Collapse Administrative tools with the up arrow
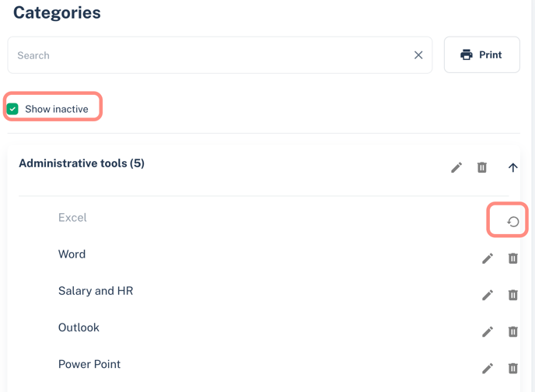 pos(512,167)
